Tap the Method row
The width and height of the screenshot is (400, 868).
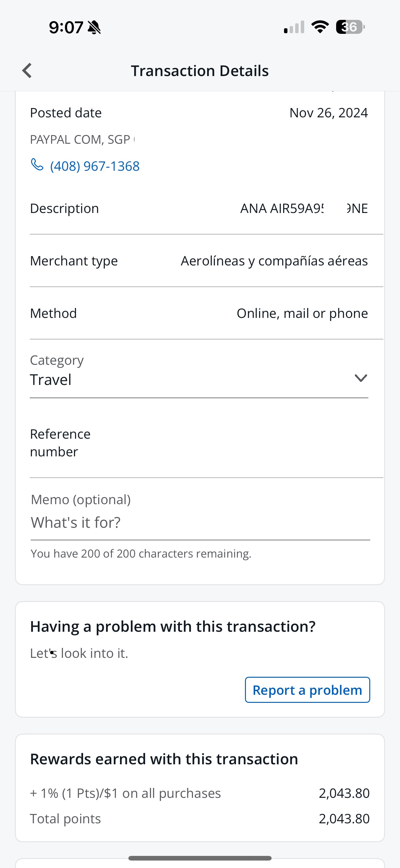pos(200,313)
